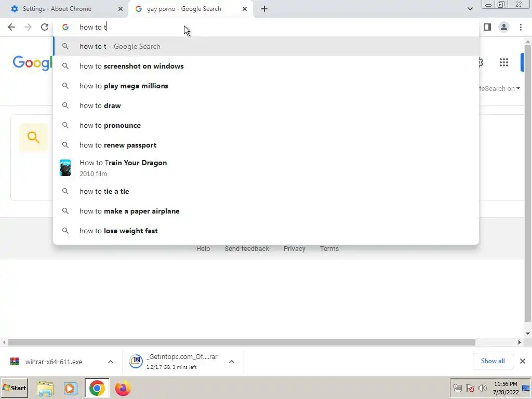Open the Action Center flag icon
The image size is (532, 399).
(470, 388)
